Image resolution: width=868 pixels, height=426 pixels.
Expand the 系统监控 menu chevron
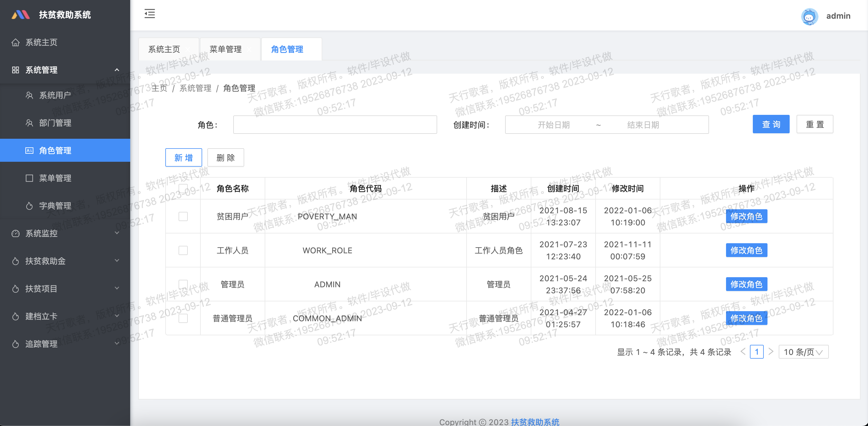coord(117,233)
